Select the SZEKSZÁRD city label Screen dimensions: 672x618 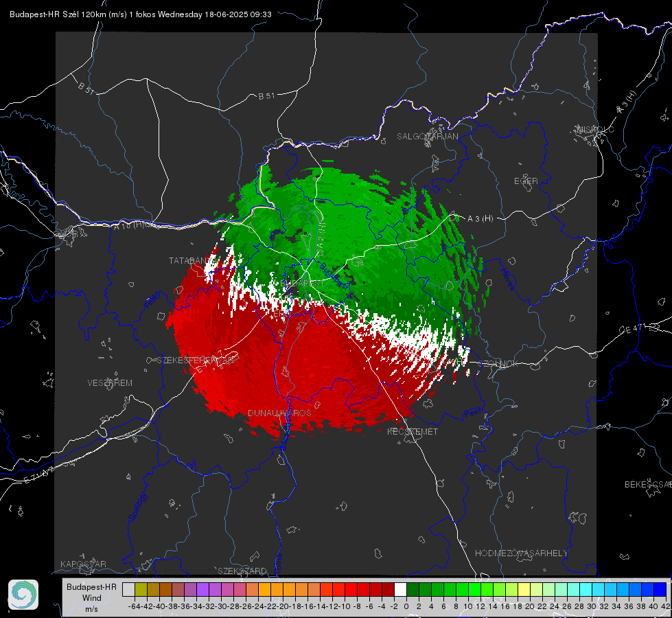[x=242, y=571]
